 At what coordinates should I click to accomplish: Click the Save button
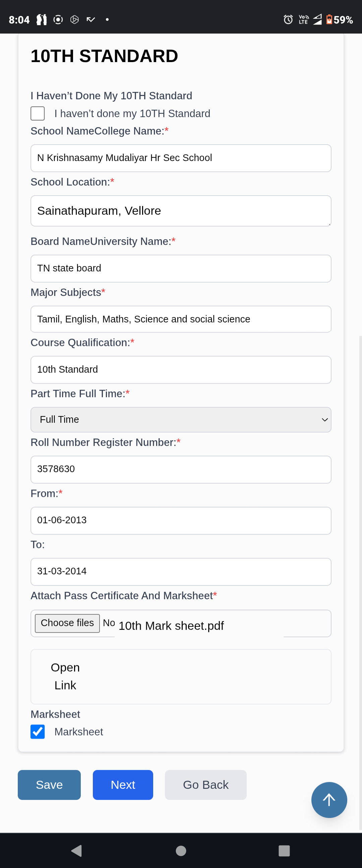[49, 784]
